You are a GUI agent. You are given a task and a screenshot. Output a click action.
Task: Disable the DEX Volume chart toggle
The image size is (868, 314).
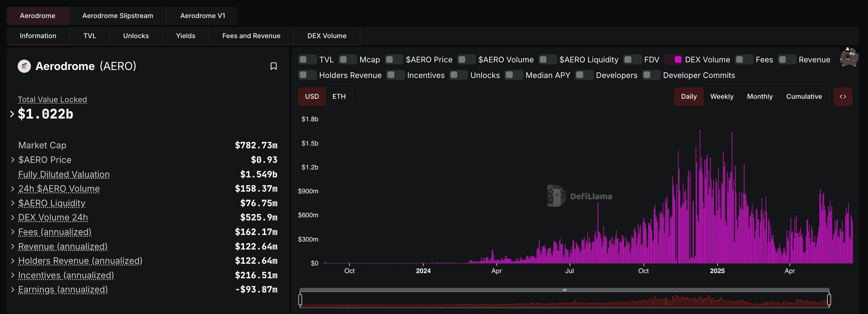pos(673,60)
